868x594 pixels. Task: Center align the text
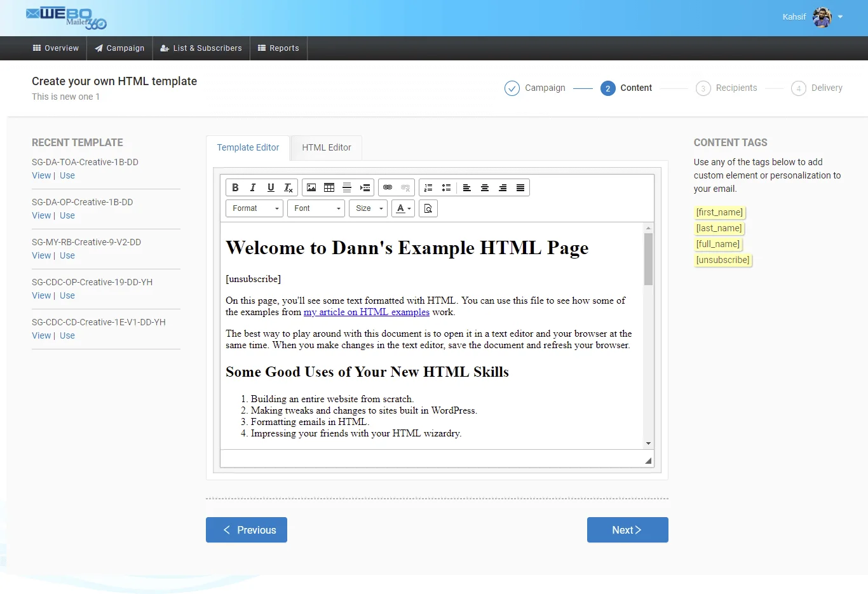coord(485,187)
